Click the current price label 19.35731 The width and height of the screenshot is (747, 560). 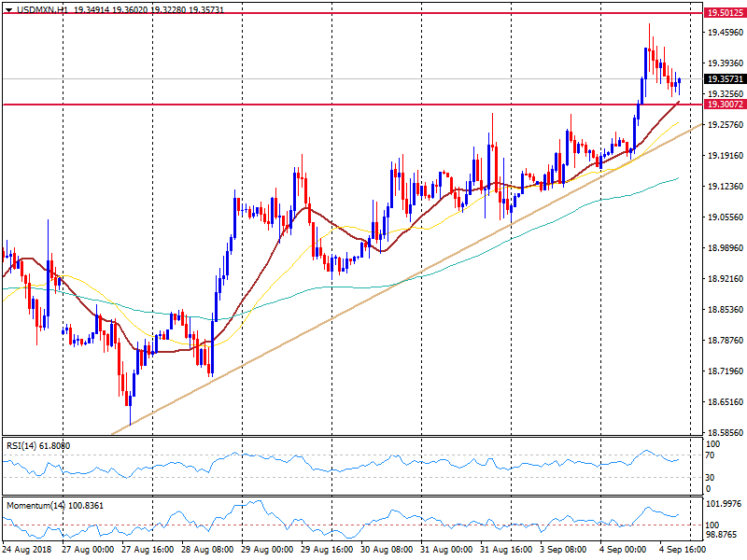pos(725,79)
